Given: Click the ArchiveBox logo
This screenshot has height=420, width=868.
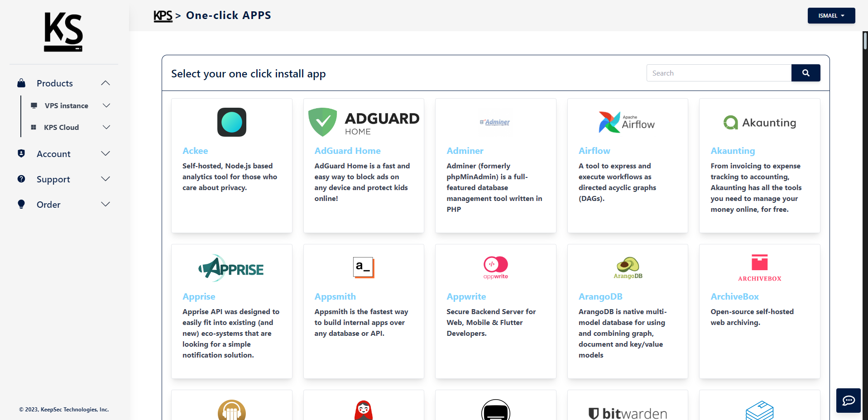Looking at the screenshot, I should click(759, 268).
